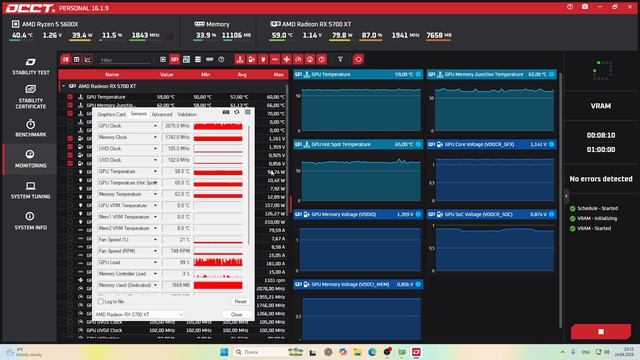Toggle the temperature sensor type filter
640x360 pixels.
[x=240, y=60]
